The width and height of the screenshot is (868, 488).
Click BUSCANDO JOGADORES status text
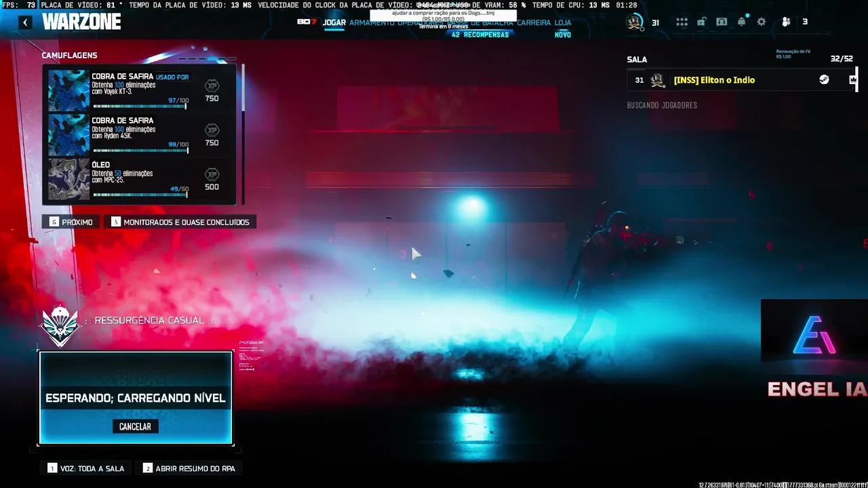click(x=662, y=105)
